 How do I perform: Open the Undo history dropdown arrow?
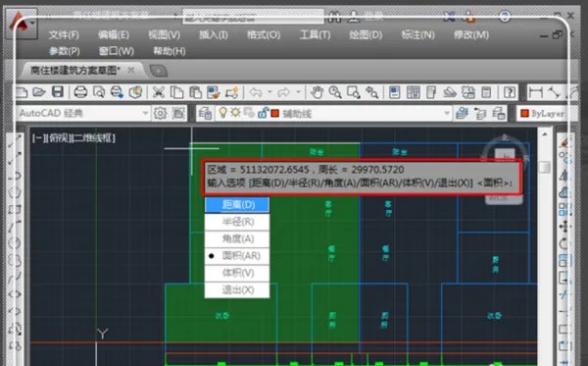pos(269,92)
